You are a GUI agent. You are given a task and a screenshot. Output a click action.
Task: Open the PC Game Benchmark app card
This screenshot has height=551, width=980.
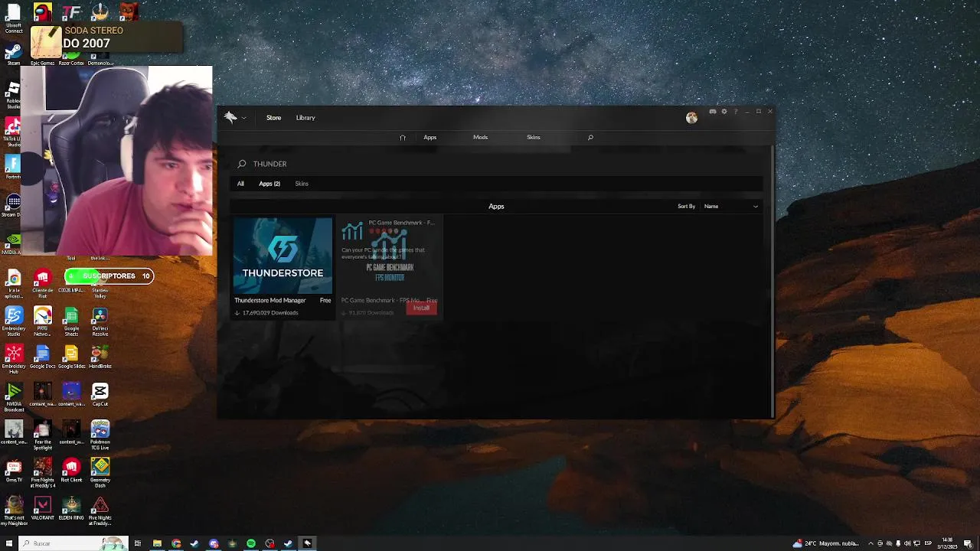coord(390,267)
